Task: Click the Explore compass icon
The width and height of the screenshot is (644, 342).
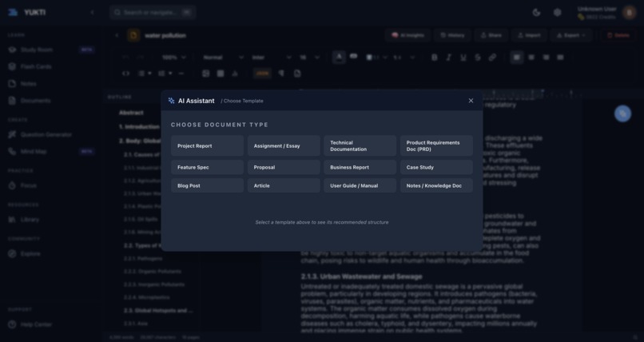Action: 12,254
